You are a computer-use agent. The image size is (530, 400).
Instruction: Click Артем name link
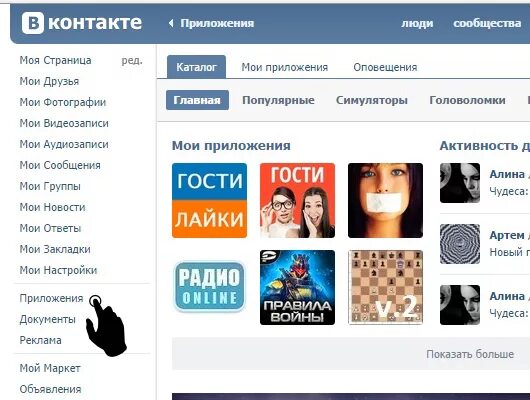507,235
